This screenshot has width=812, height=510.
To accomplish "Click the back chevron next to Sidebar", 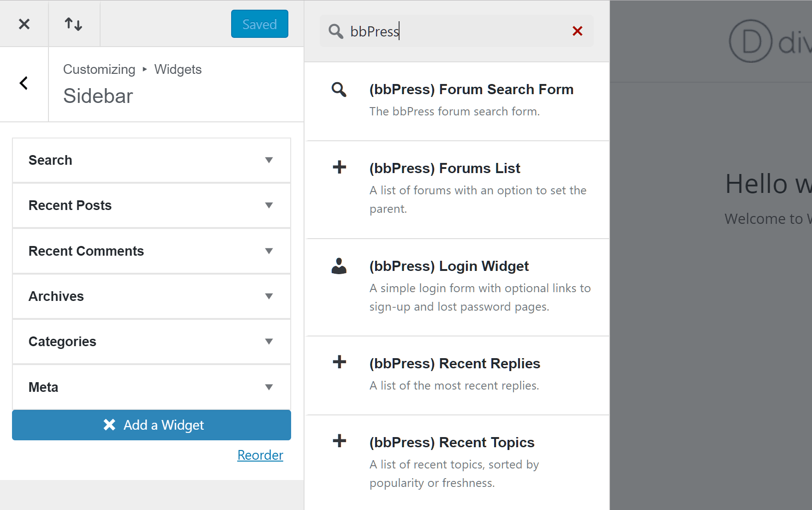I will 24,83.
